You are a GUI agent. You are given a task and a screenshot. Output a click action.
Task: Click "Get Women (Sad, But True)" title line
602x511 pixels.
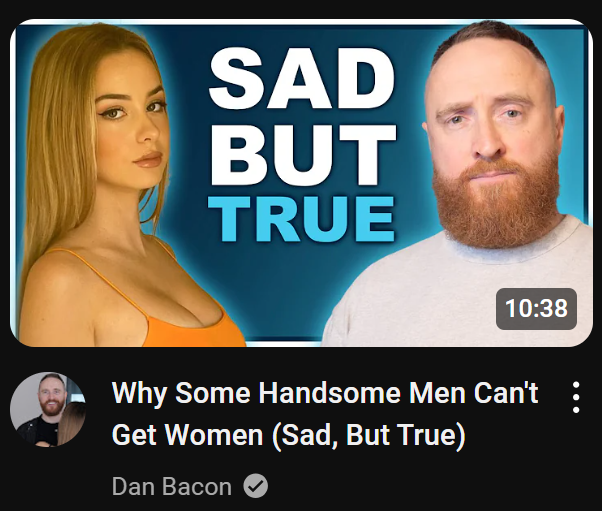point(288,435)
